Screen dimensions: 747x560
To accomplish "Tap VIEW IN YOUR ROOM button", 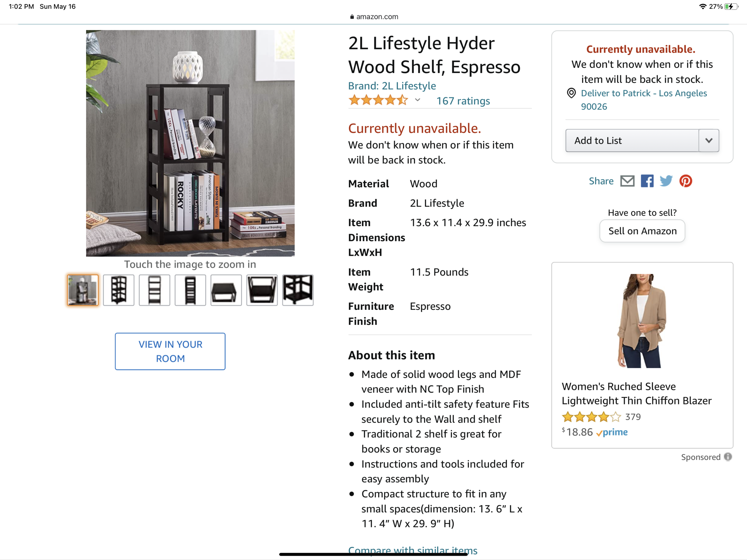I will (170, 351).
